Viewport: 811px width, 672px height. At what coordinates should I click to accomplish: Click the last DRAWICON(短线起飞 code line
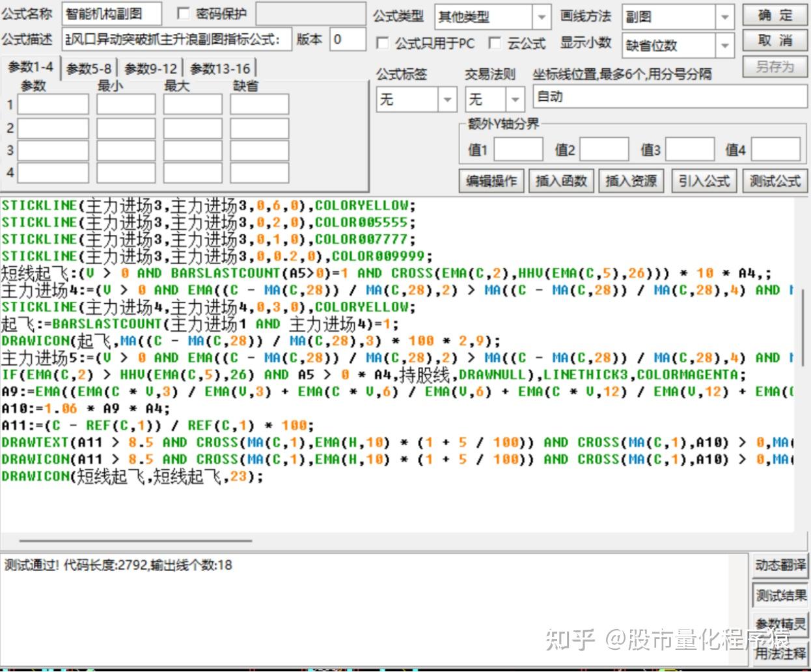coord(132,476)
